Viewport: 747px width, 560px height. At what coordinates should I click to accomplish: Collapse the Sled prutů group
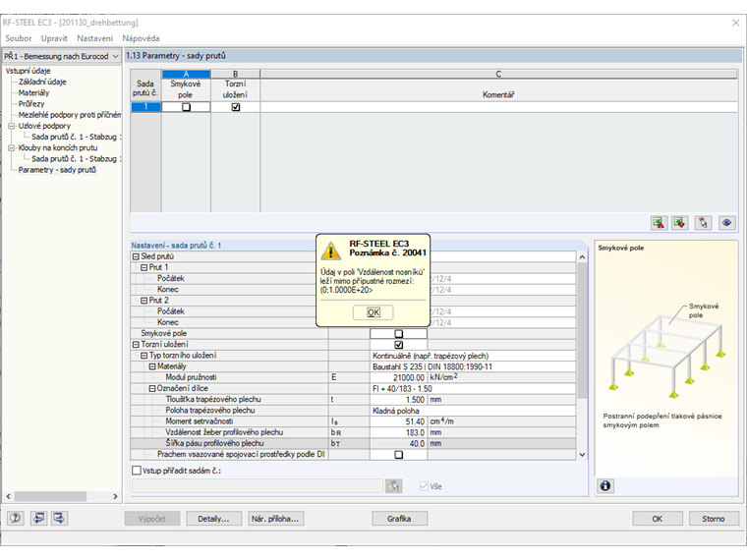tap(136, 256)
